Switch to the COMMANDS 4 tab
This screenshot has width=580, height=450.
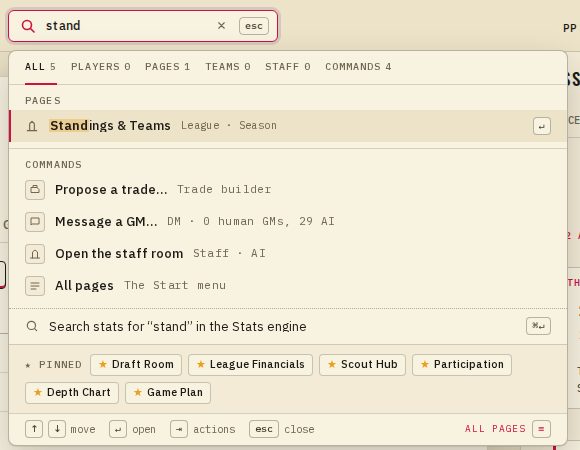click(x=358, y=67)
